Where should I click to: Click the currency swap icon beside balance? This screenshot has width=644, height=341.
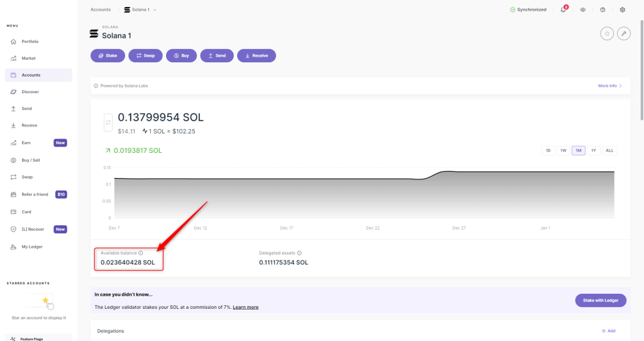point(108,122)
